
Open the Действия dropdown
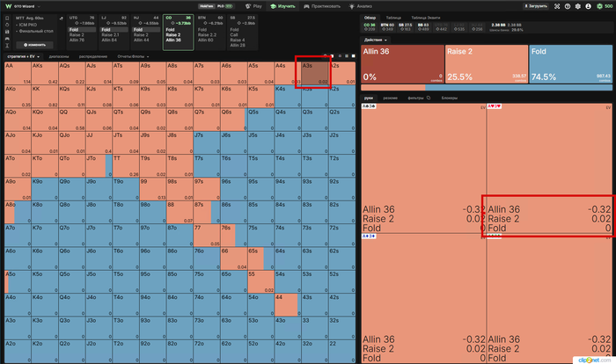tap(375, 40)
